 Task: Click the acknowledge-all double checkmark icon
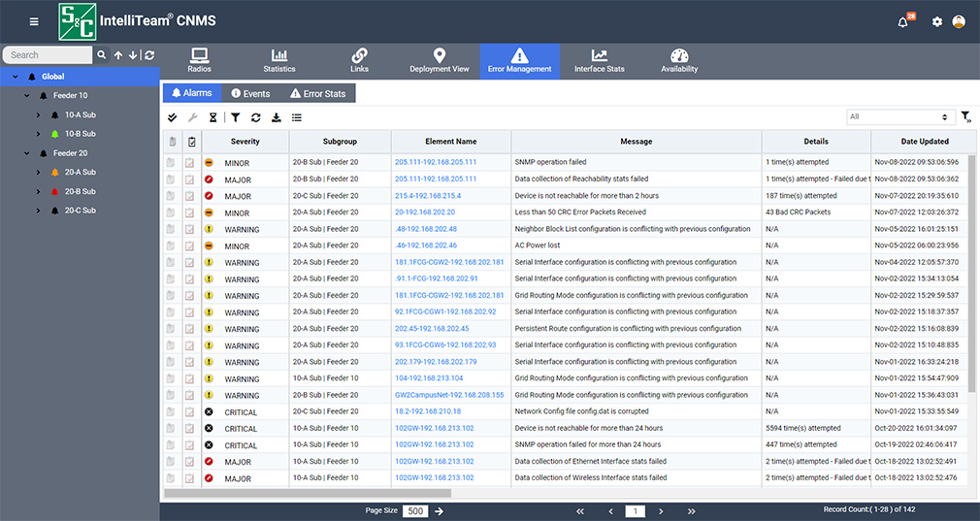click(x=172, y=117)
